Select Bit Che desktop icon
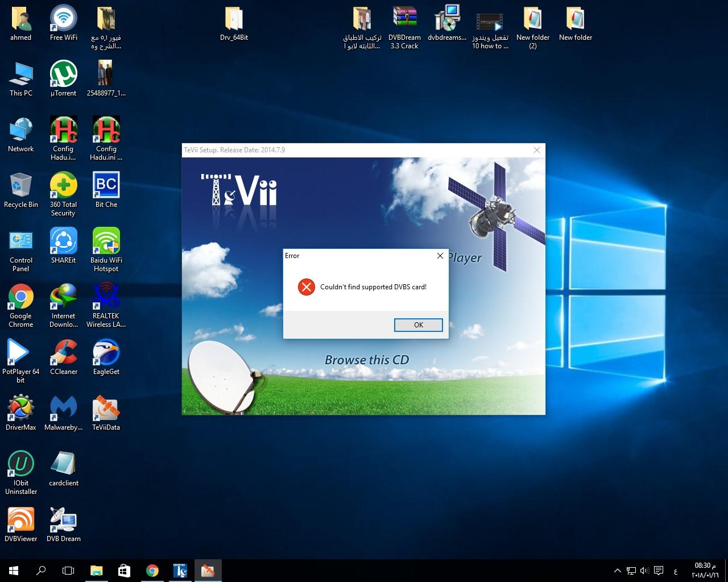 point(106,191)
